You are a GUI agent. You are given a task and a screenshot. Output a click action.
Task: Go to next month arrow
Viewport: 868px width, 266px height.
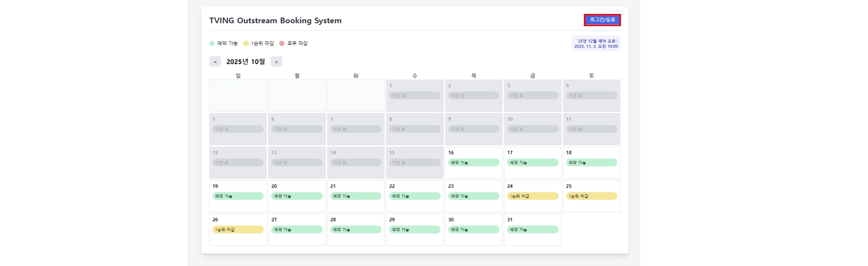point(277,61)
